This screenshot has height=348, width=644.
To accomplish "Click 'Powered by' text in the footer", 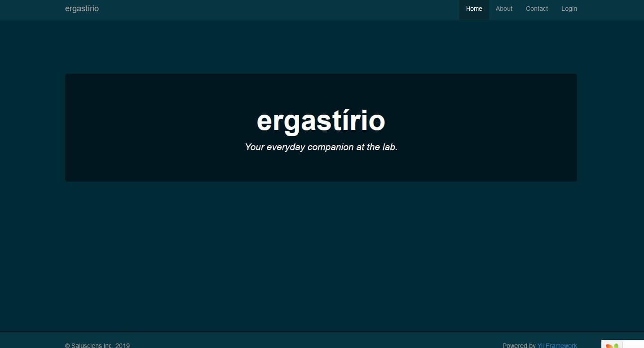I will [x=519, y=345].
